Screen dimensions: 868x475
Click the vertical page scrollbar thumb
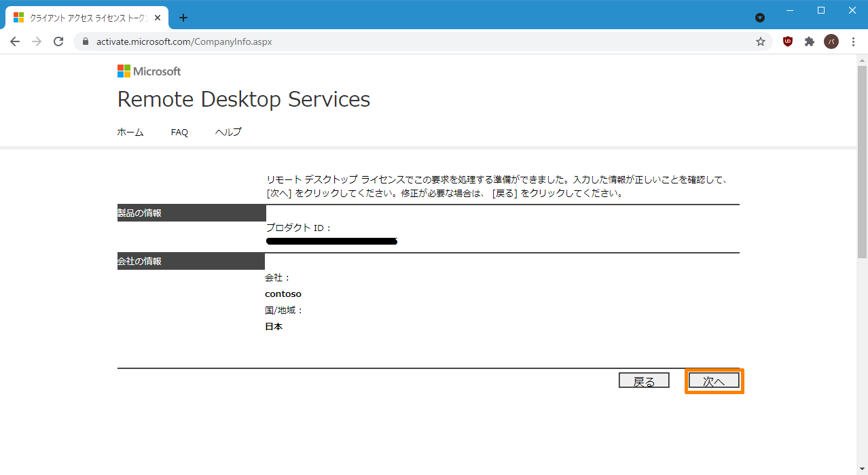pos(862,162)
